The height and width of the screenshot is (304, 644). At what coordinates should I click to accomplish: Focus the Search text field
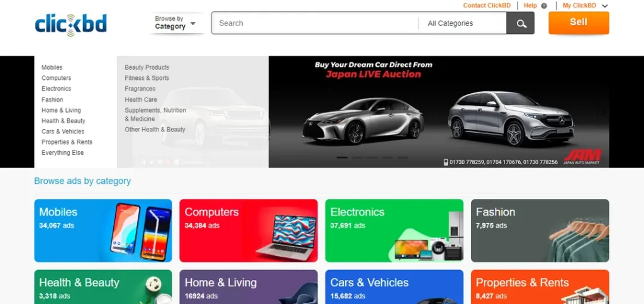(x=314, y=23)
